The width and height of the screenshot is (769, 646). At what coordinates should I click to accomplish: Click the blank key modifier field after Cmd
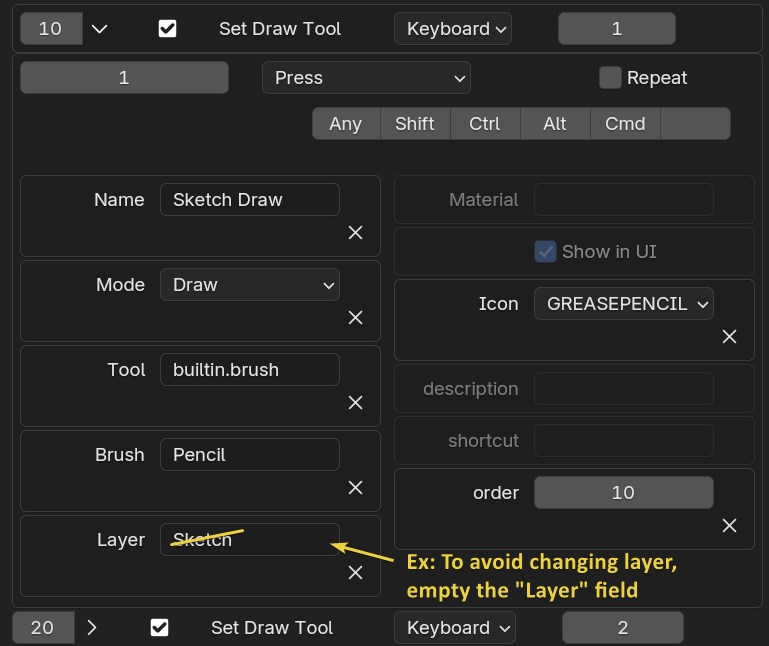pos(695,124)
